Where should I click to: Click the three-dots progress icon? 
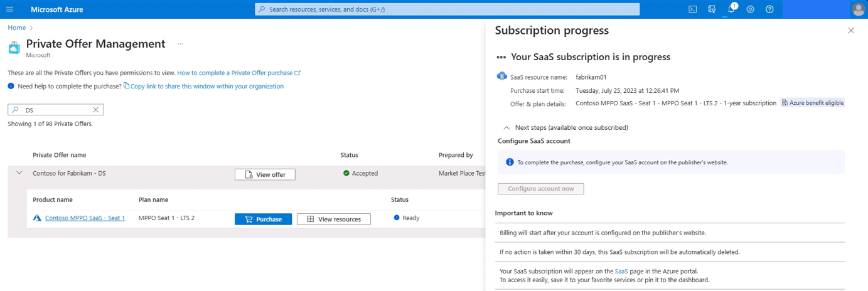501,57
